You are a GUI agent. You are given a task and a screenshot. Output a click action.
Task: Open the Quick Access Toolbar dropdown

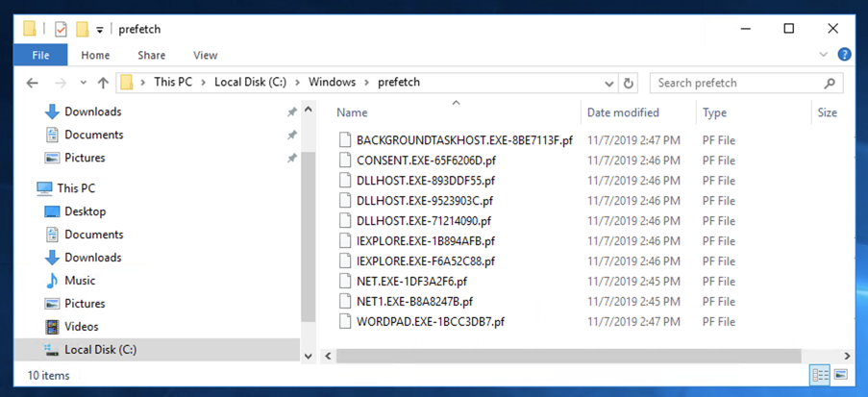tap(100, 30)
